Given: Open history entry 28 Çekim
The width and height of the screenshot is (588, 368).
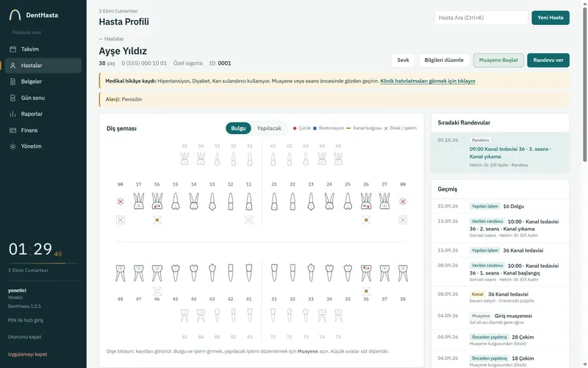Looking at the screenshot, I should (x=500, y=340).
